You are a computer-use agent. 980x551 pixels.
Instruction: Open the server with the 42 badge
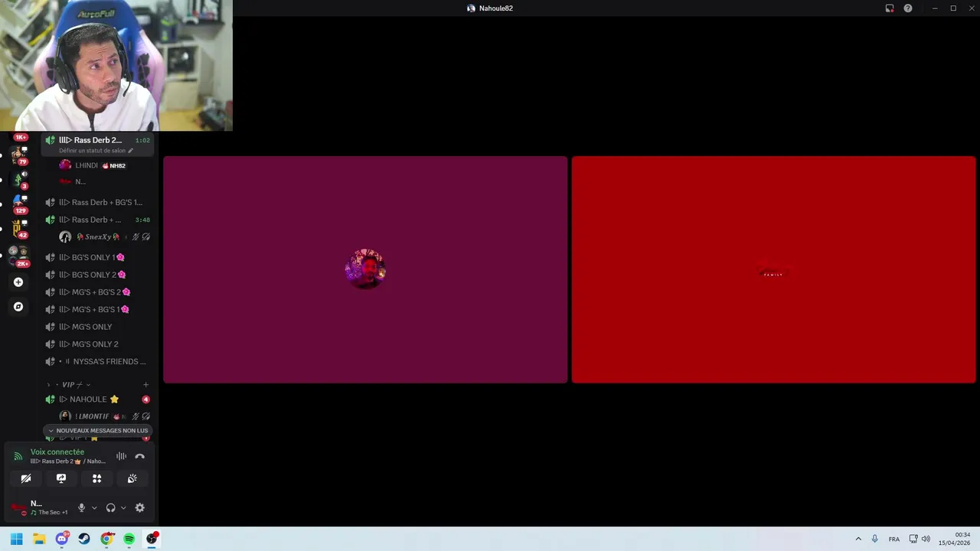tap(18, 228)
